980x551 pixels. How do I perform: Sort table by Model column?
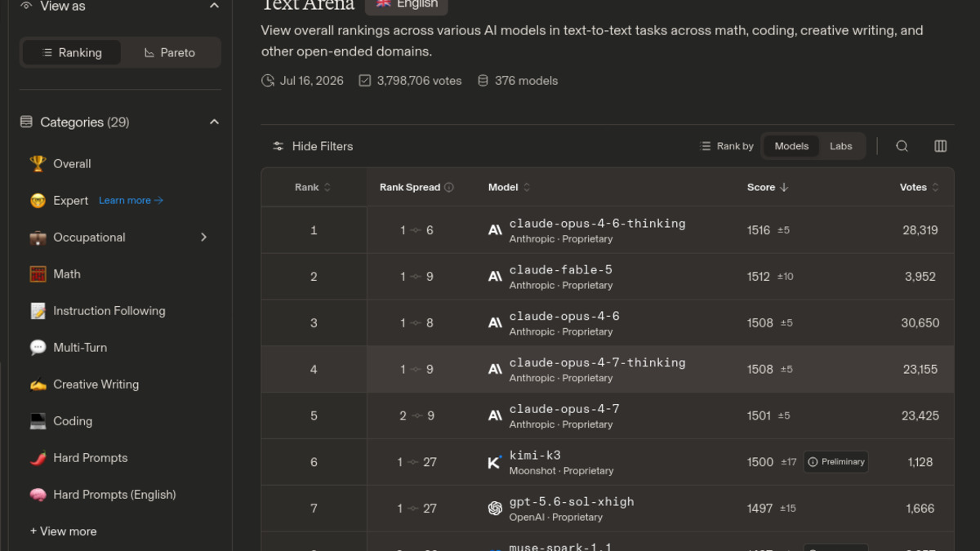[x=509, y=187]
